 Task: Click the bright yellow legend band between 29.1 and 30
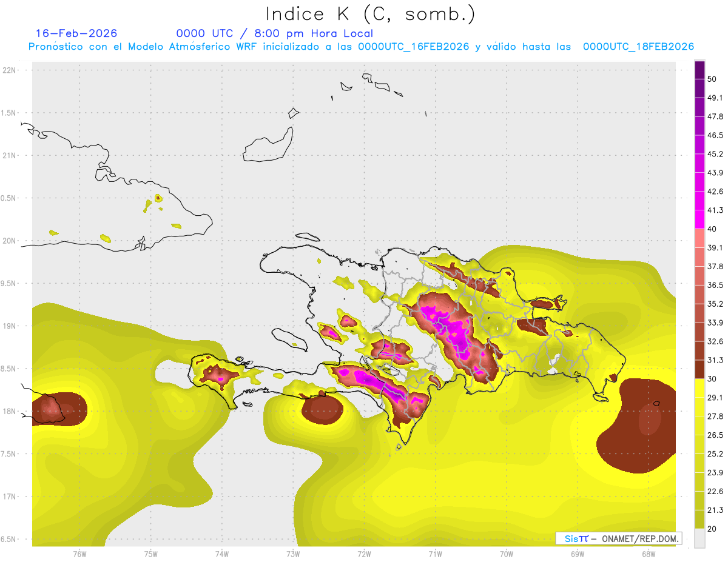[699, 388]
